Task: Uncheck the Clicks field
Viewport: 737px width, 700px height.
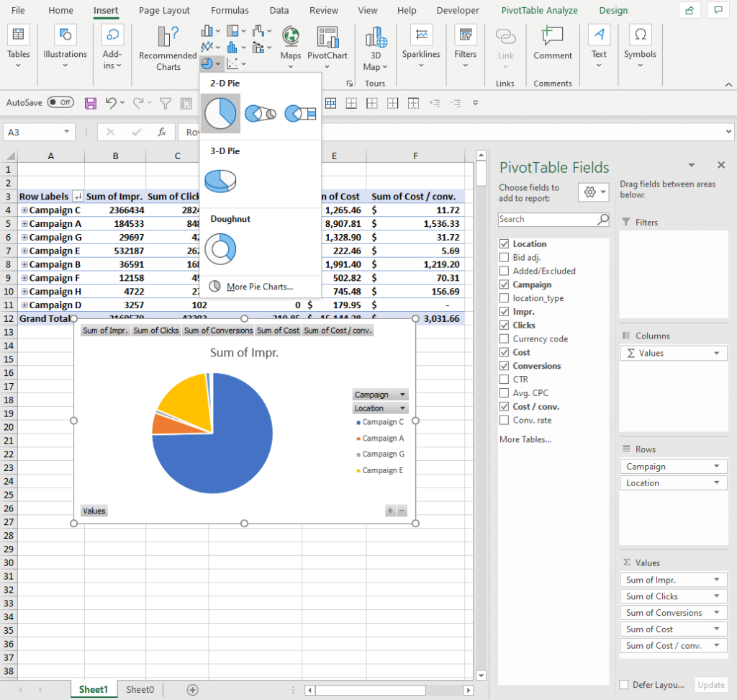Action: click(x=504, y=325)
